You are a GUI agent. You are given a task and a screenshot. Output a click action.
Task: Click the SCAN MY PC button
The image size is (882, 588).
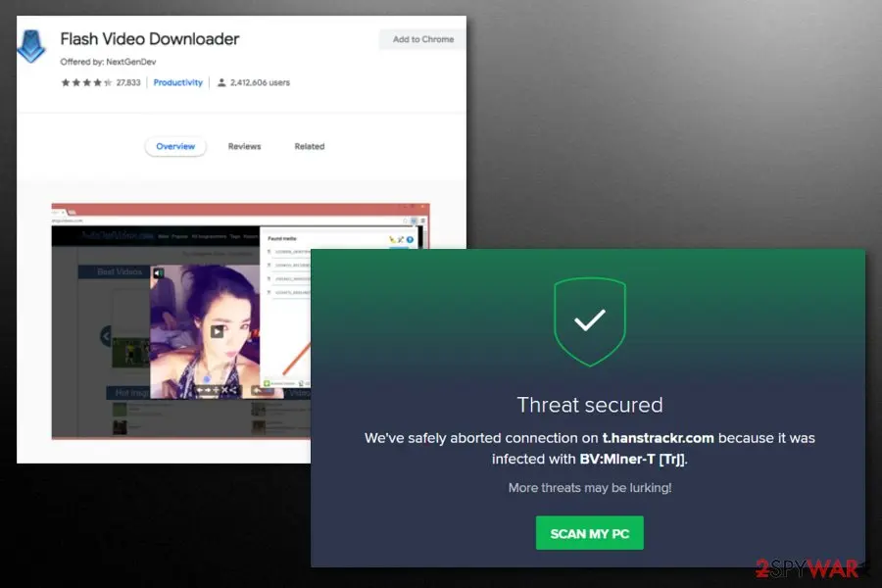(x=590, y=533)
